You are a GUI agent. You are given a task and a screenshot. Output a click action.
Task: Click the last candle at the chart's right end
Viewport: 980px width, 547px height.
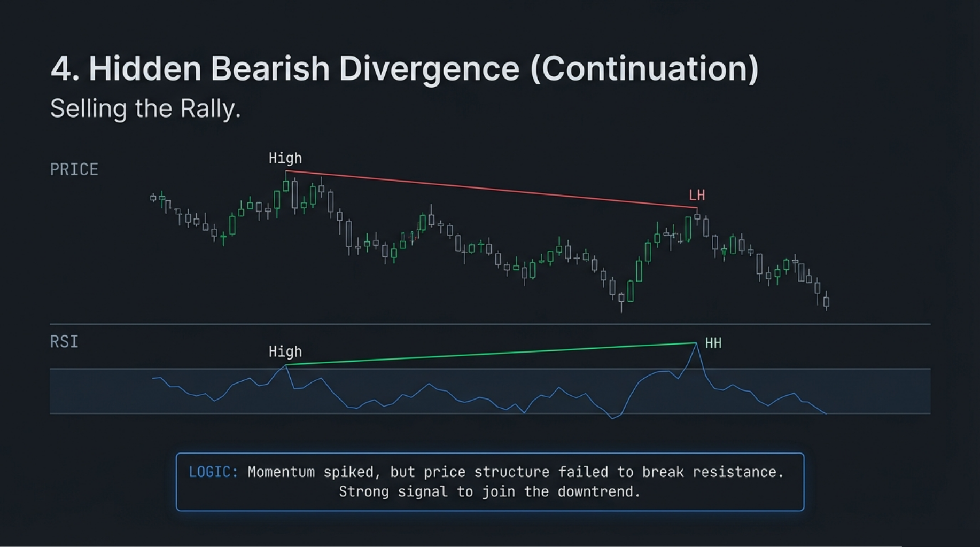(826, 301)
